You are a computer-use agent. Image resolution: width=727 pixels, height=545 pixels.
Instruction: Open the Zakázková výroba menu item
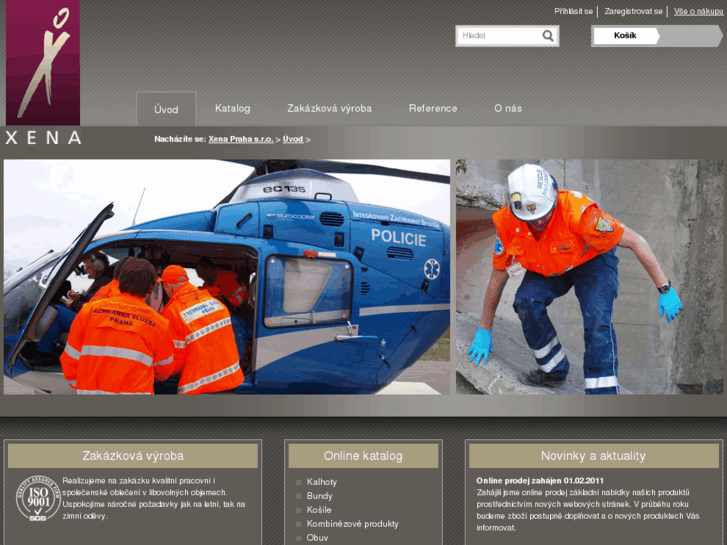pos(329,108)
